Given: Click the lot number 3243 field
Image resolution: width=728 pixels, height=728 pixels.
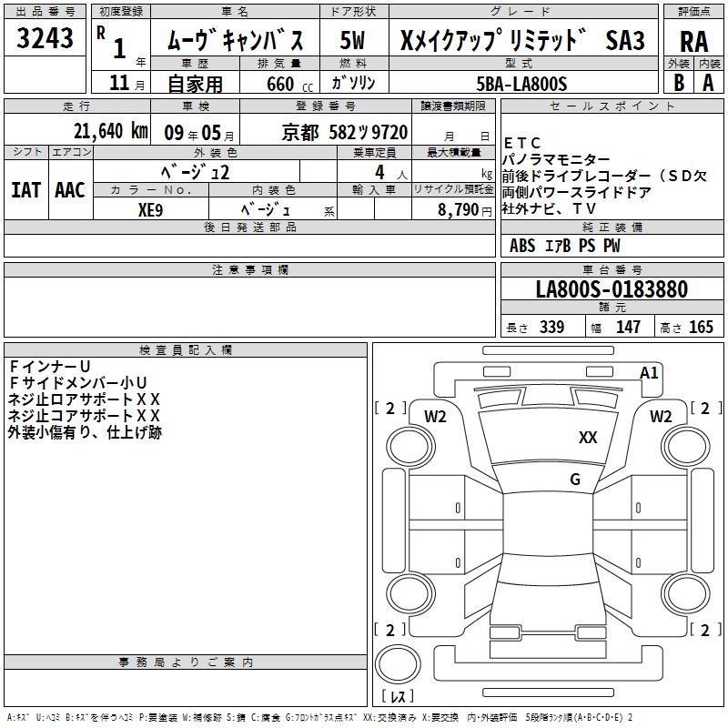Looking at the screenshot, I should click(x=45, y=37).
